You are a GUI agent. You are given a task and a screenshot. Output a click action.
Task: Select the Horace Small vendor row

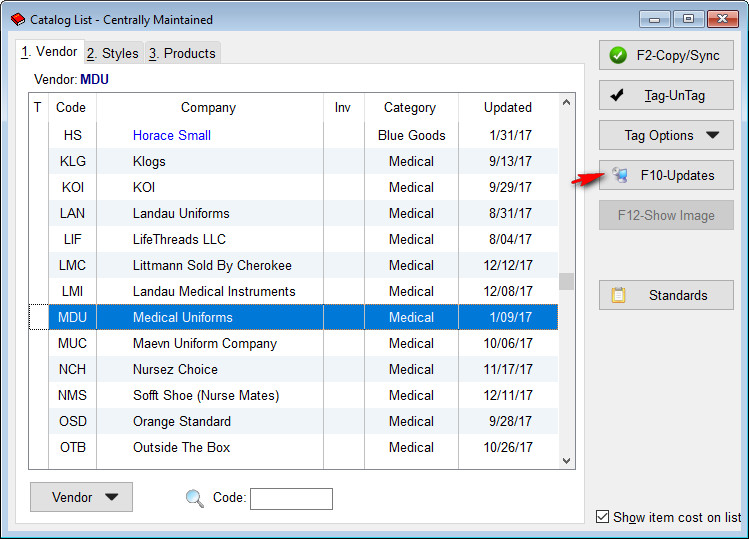(x=294, y=135)
